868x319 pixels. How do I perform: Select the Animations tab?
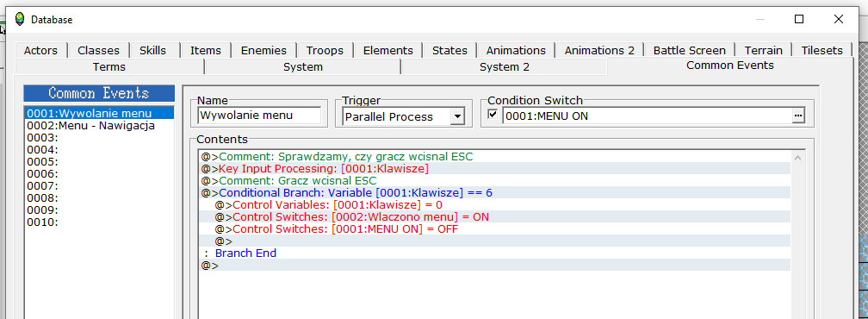pyautogui.click(x=516, y=50)
